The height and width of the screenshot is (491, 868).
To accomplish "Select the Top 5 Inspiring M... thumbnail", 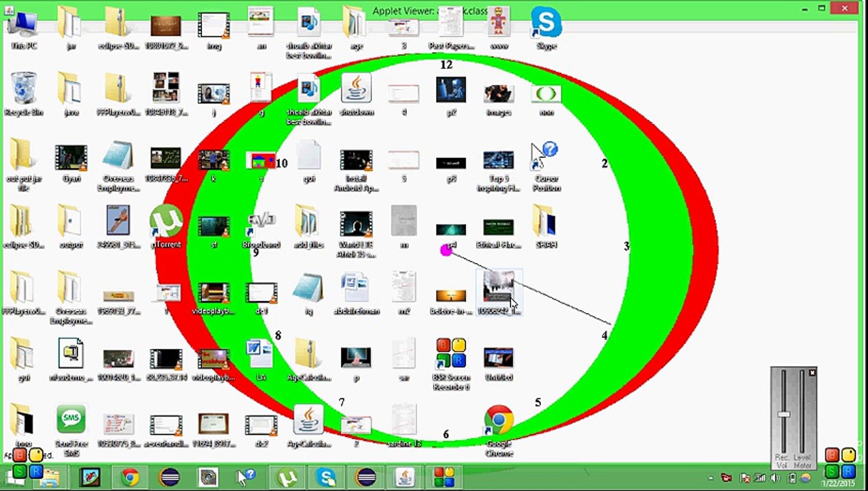I will point(499,171).
